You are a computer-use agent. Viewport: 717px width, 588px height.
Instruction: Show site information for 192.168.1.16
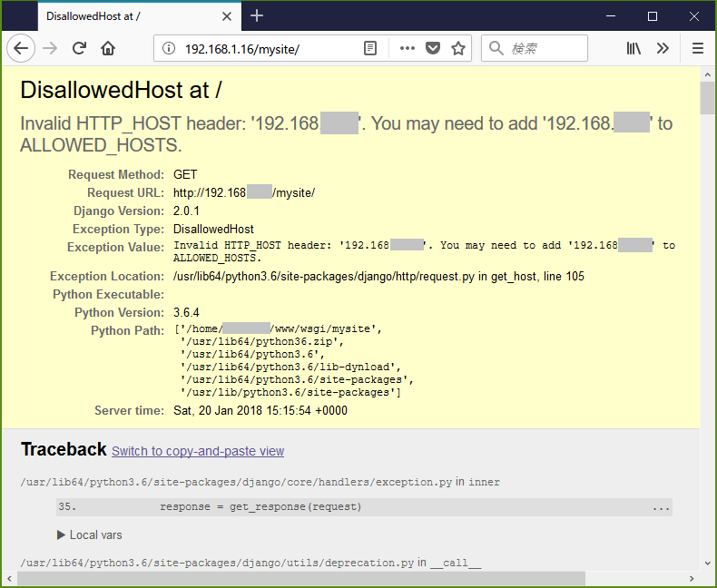pos(169,48)
